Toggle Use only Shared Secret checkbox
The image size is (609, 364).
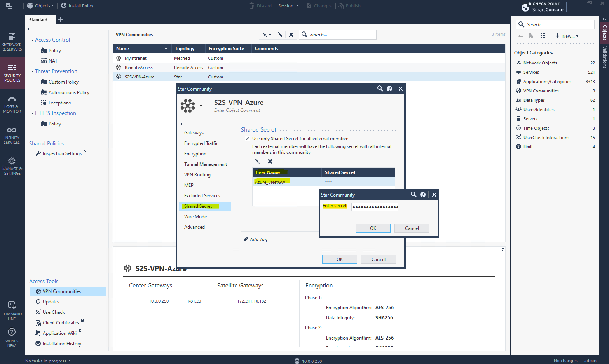(247, 138)
